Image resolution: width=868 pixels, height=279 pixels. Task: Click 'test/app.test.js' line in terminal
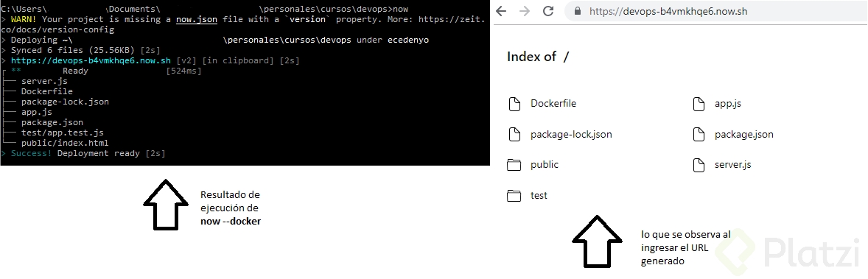tap(63, 133)
